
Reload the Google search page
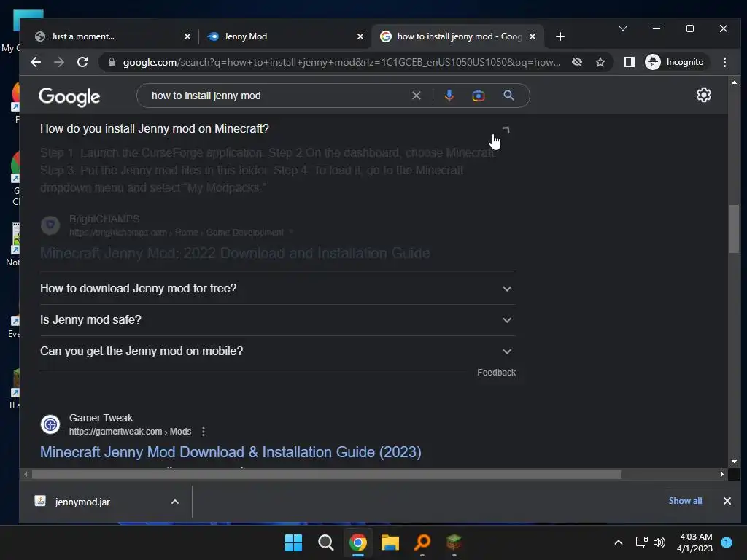[x=82, y=62]
